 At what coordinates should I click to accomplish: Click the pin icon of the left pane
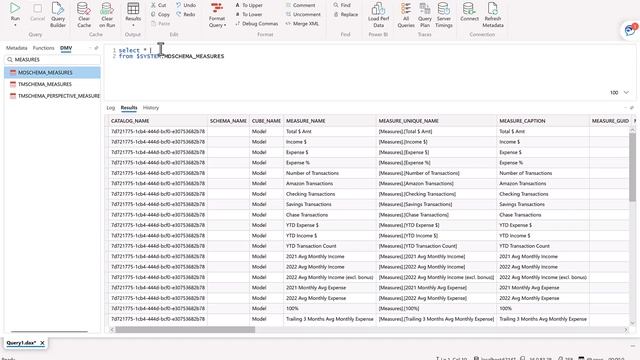(96, 48)
